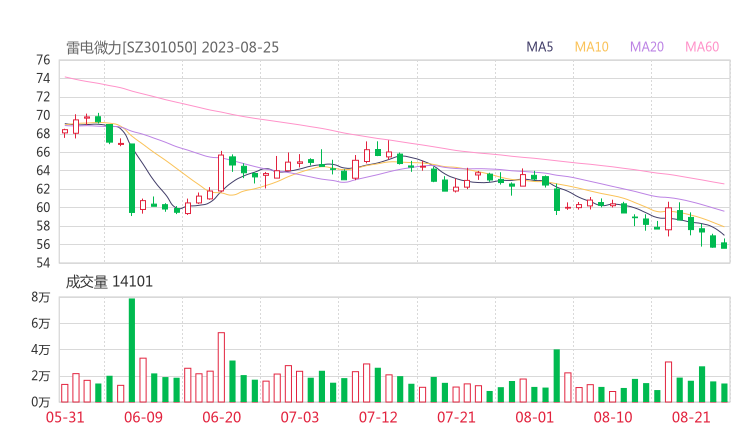Screen dimensions: 740x440
Task: Click the 76 price axis label
Action: click(x=43, y=60)
